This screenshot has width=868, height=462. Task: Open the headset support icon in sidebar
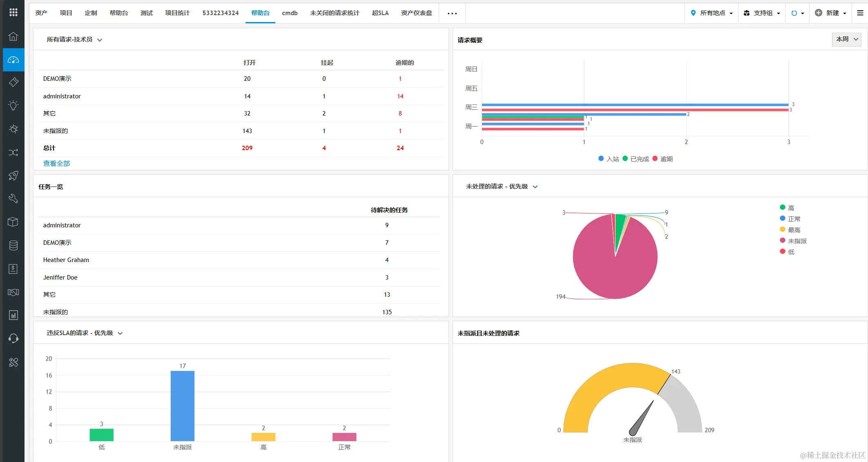[13, 338]
